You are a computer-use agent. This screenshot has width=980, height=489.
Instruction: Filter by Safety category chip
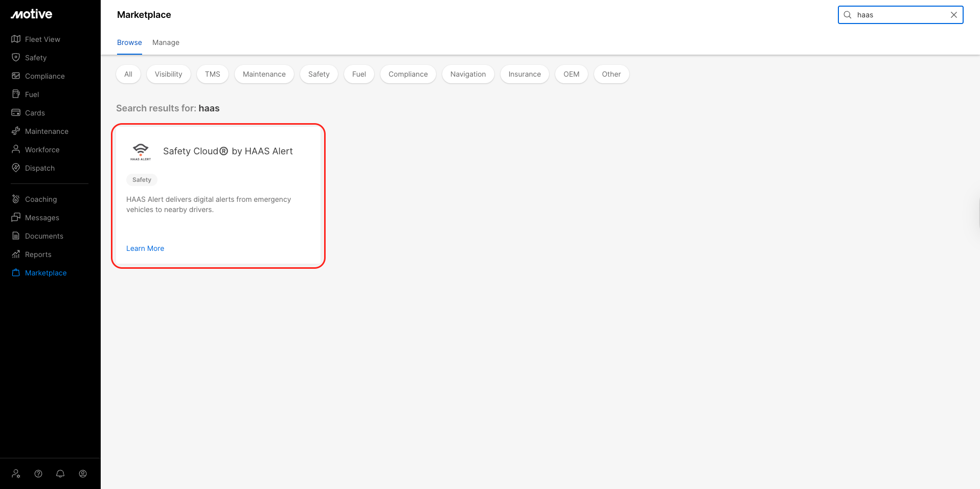[x=319, y=74]
